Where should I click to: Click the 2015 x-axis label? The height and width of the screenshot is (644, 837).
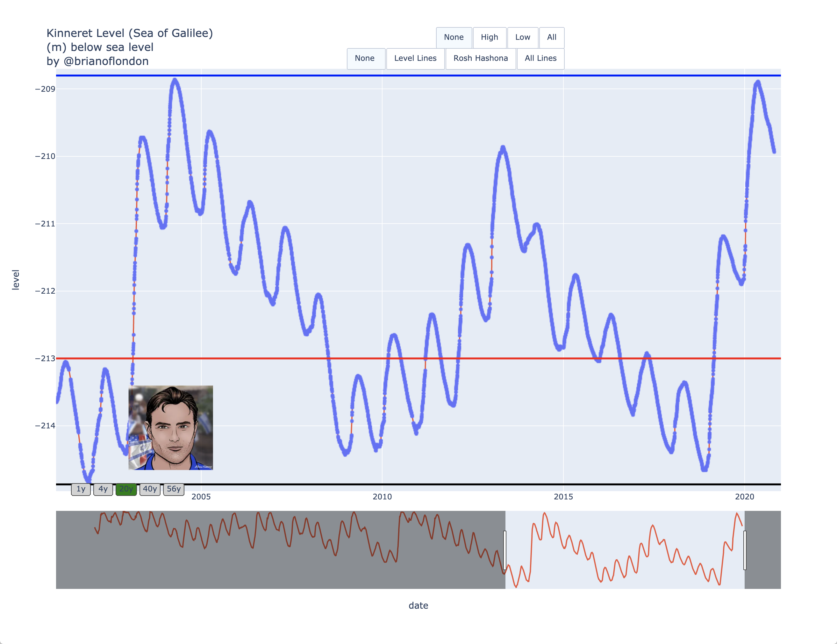[563, 497]
